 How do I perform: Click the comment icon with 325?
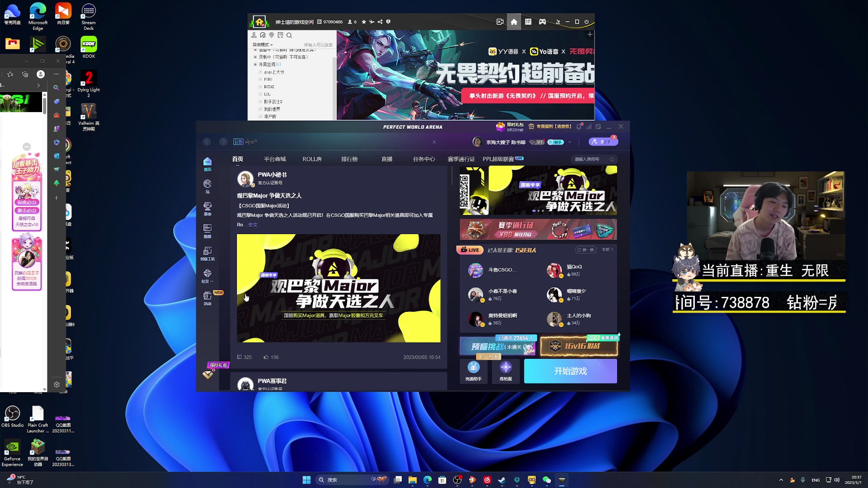click(x=240, y=357)
